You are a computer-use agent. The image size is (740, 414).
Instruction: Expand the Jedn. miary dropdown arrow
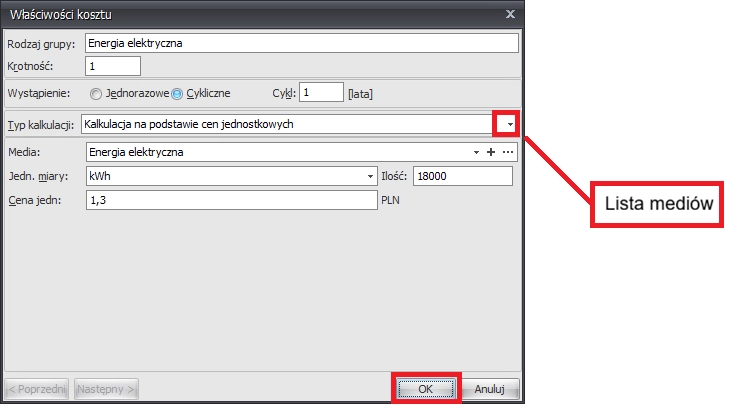click(x=369, y=176)
